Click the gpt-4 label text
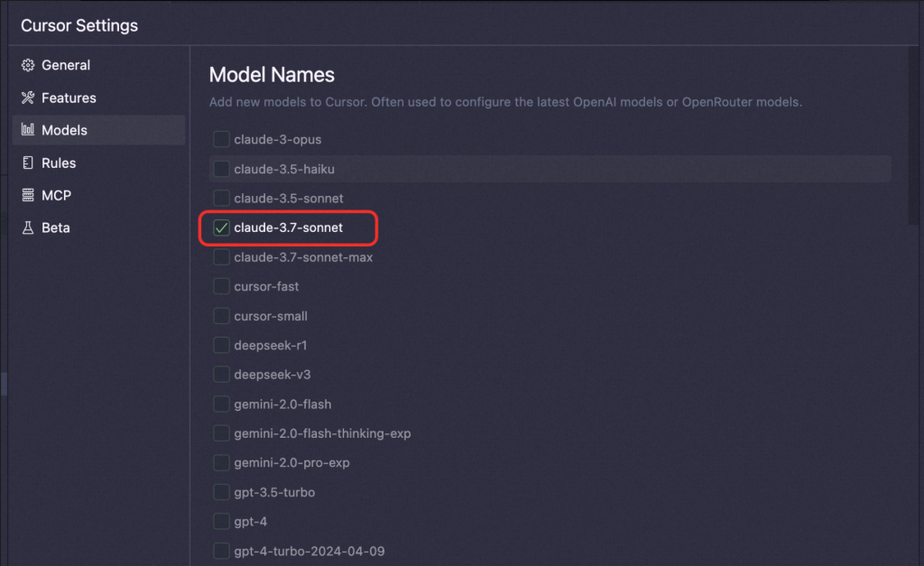This screenshot has height=566, width=924. coord(251,522)
